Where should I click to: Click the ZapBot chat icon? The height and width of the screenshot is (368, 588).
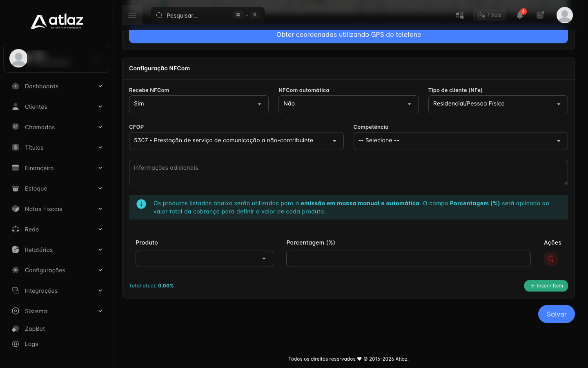click(x=16, y=329)
